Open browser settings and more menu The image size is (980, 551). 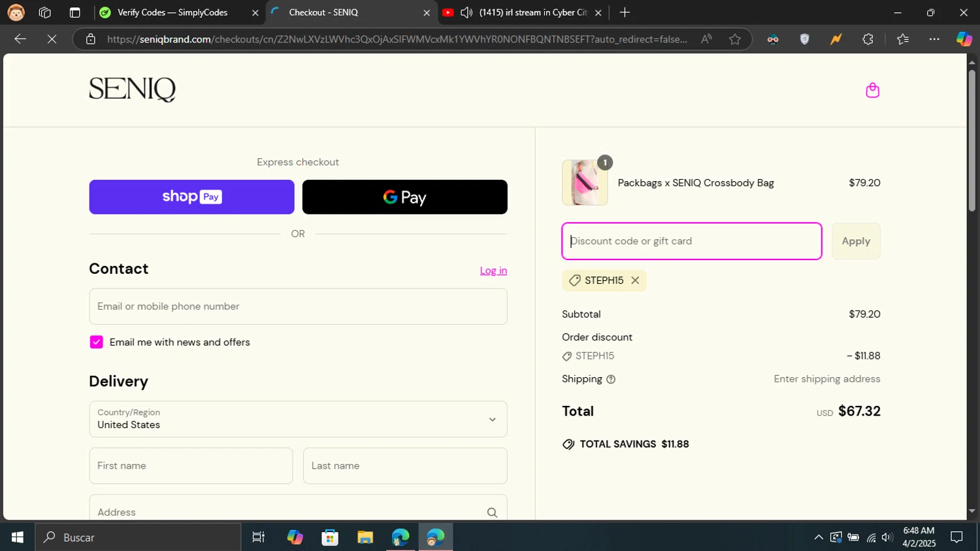point(934,39)
